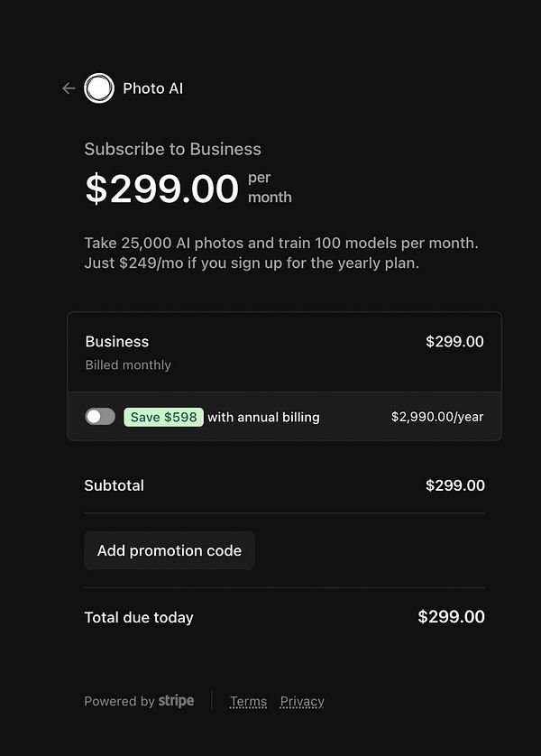Screen dimensions: 541x756
Task: Open the Privacy link
Action: [302, 701]
